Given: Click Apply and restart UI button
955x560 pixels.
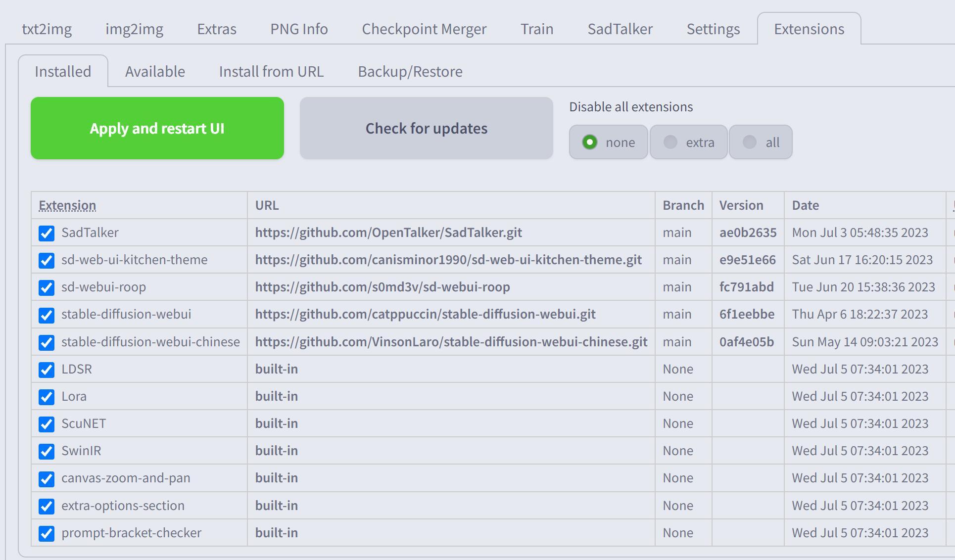Looking at the screenshot, I should click(x=157, y=128).
